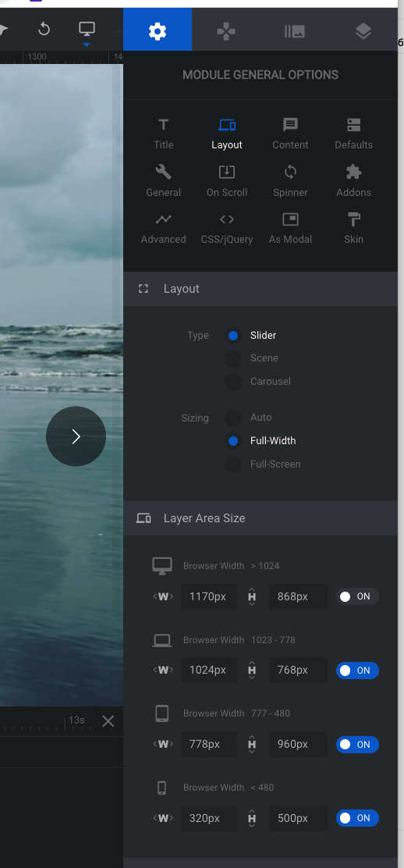Screen dimensions: 404x868
Task: Open desktop device preview selector
Action: (x=87, y=29)
